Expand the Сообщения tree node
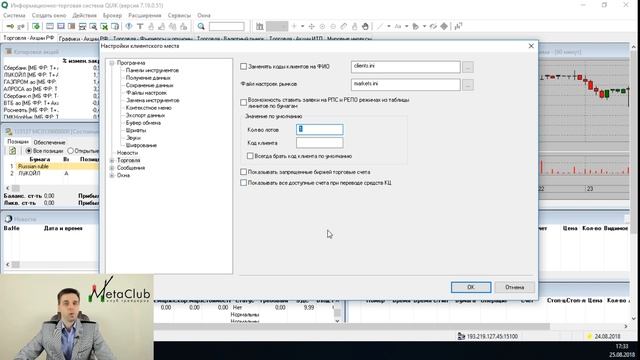 tap(112, 168)
